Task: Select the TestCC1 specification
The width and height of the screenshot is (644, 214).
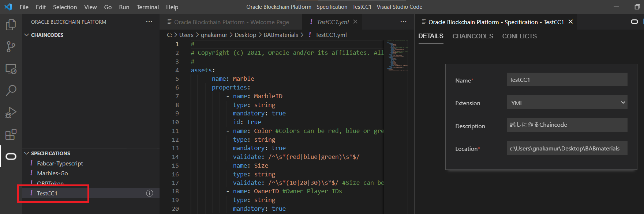Action: coord(91,193)
